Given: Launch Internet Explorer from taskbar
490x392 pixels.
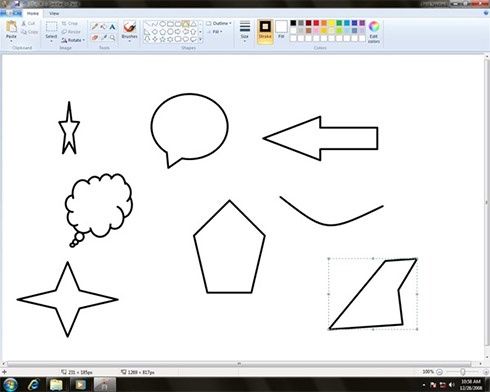Looking at the screenshot, I should click(x=34, y=385).
